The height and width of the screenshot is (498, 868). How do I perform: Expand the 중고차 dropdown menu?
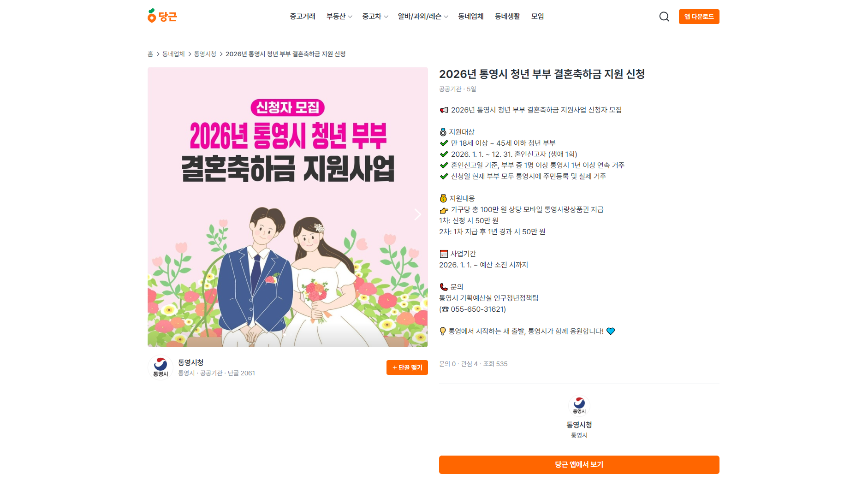pyautogui.click(x=375, y=17)
